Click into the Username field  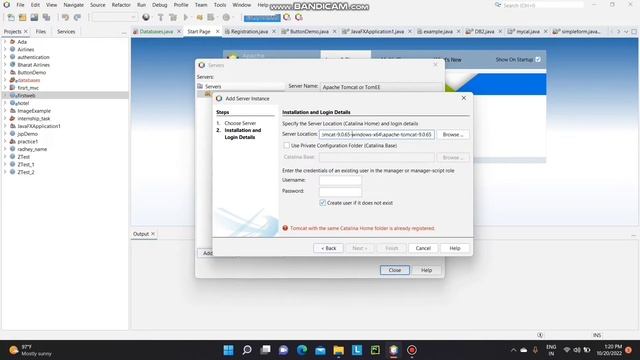[340, 180]
